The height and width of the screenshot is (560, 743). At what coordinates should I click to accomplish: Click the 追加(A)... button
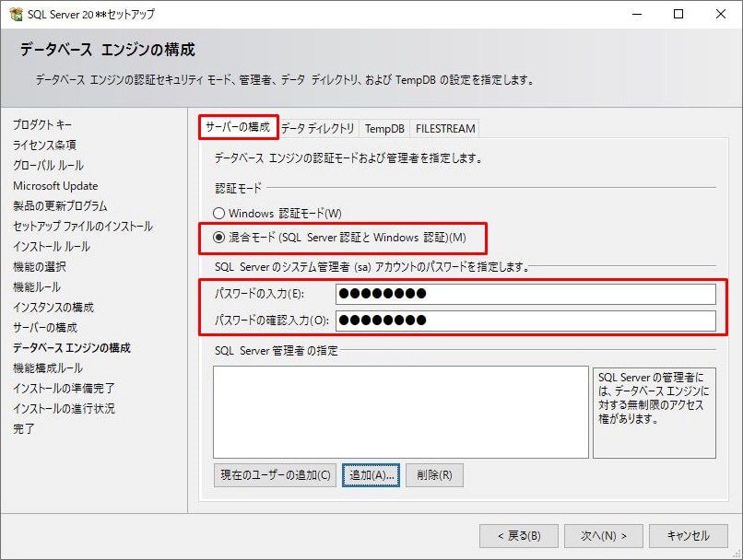371,475
